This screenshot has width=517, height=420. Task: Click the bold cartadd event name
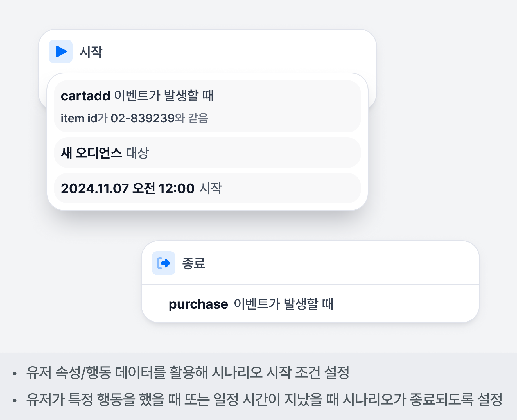click(x=85, y=96)
